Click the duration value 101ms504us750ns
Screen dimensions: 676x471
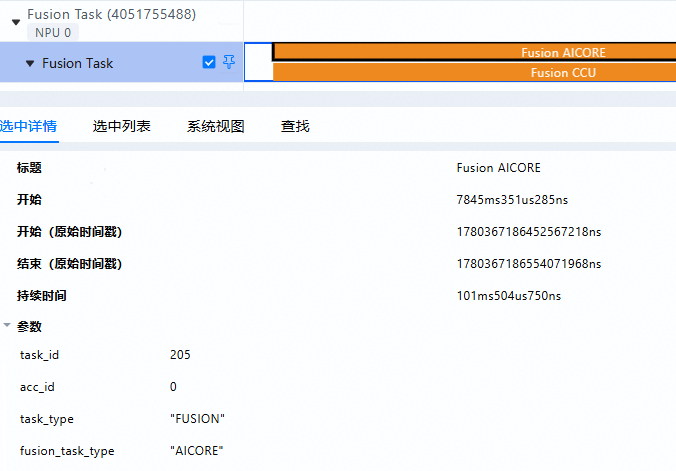click(x=509, y=295)
